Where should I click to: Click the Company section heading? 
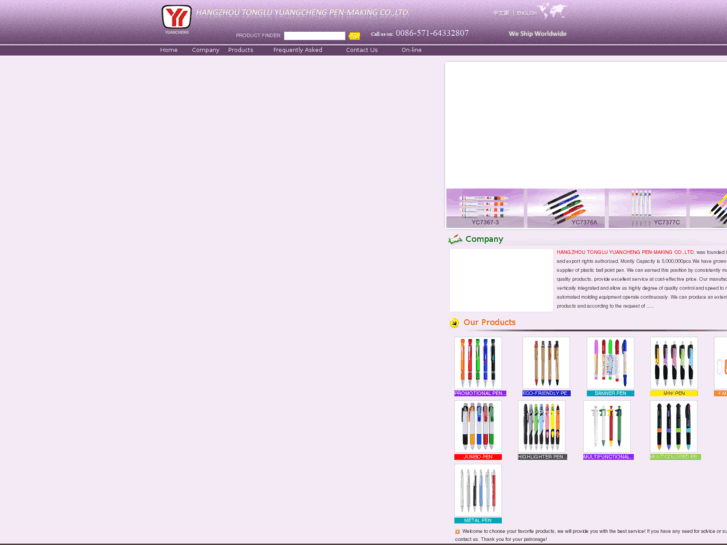pyautogui.click(x=484, y=239)
